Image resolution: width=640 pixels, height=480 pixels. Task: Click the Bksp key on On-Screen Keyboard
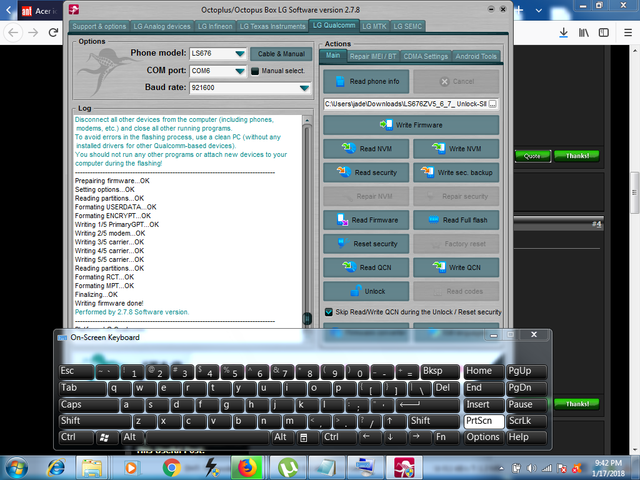click(x=440, y=371)
